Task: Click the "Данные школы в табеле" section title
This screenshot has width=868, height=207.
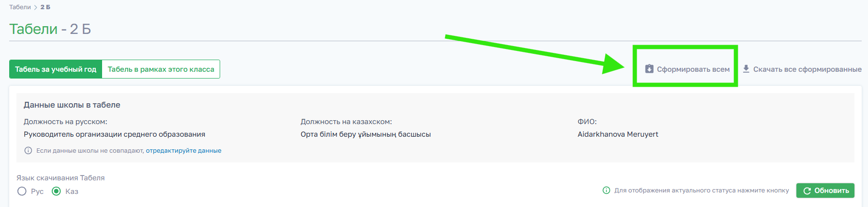Action: point(72,105)
